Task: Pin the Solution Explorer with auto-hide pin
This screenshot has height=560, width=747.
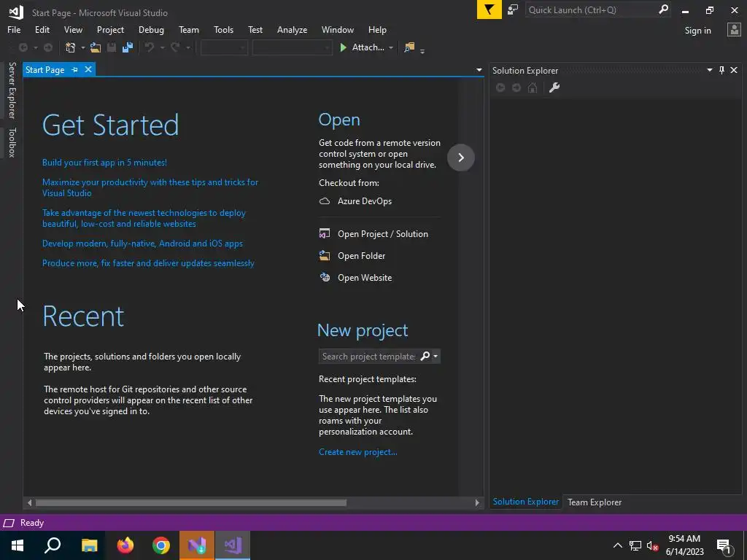Action: click(721, 70)
